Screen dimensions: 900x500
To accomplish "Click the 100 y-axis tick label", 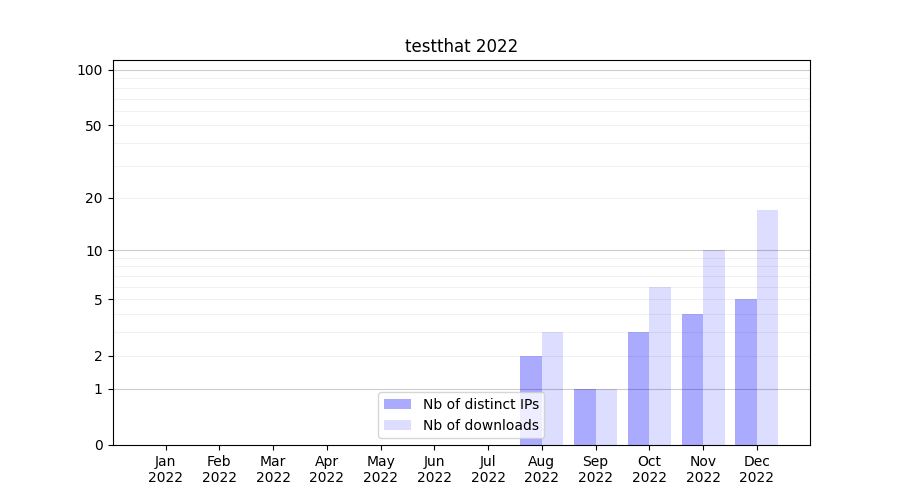I will point(90,70).
